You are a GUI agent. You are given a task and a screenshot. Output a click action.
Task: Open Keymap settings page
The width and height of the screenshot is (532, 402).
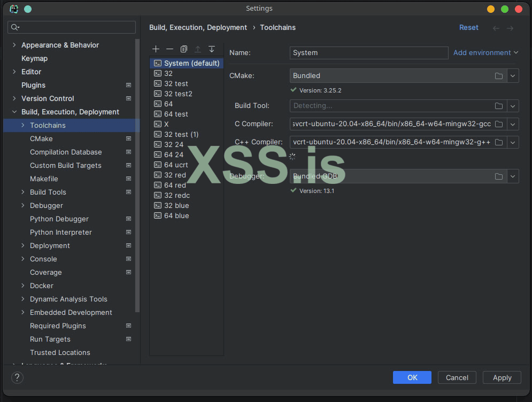pos(34,58)
